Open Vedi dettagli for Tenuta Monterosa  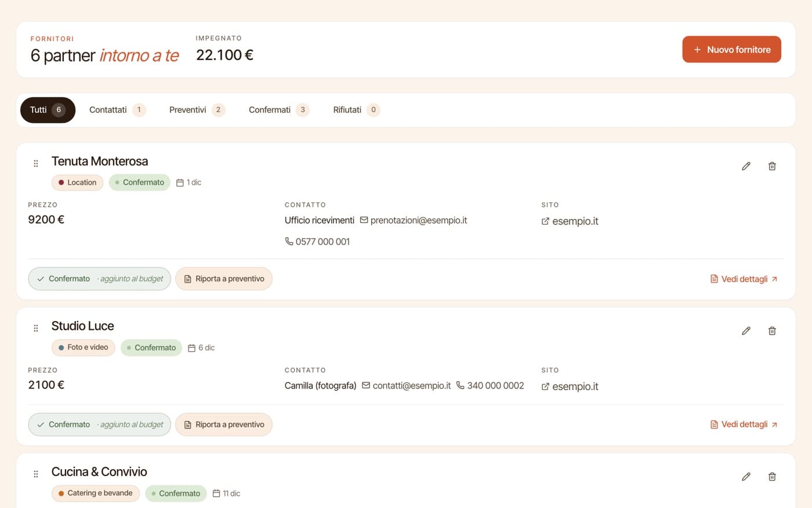click(744, 279)
